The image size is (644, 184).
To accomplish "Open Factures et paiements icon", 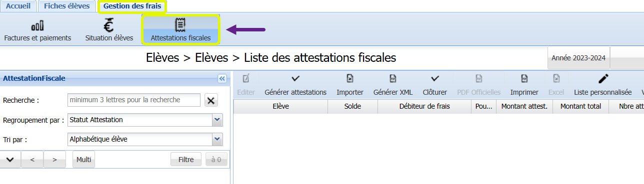I will pyautogui.click(x=37, y=25).
